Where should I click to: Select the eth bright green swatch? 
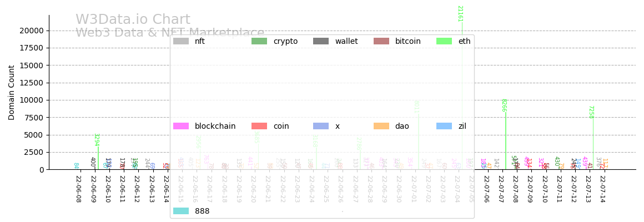pyautogui.click(x=444, y=41)
